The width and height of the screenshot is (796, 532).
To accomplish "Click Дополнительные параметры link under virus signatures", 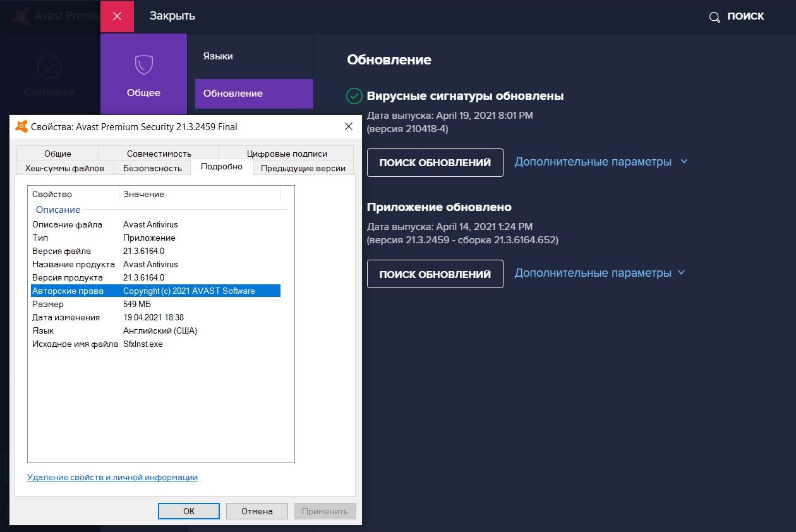I will point(593,162).
